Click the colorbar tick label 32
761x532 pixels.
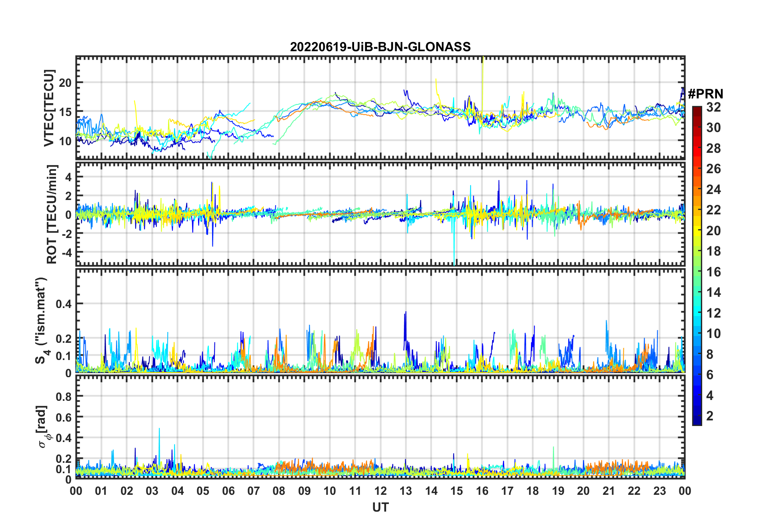[713, 107]
